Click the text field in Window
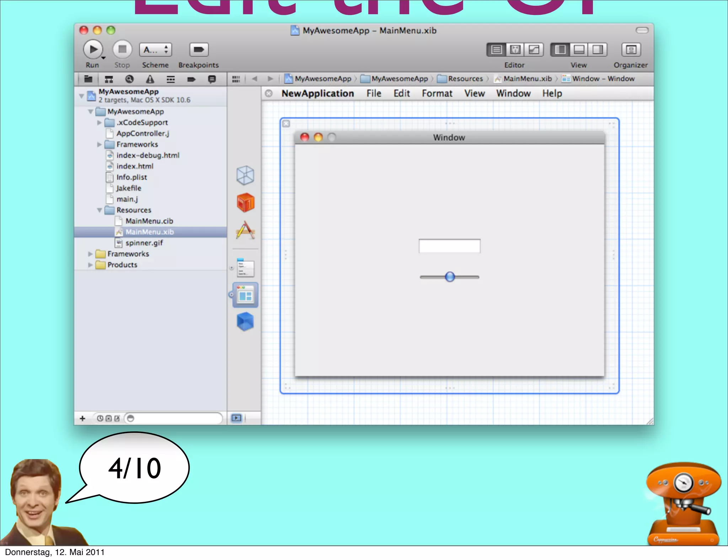728x560 pixels. [x=449, y=246]
